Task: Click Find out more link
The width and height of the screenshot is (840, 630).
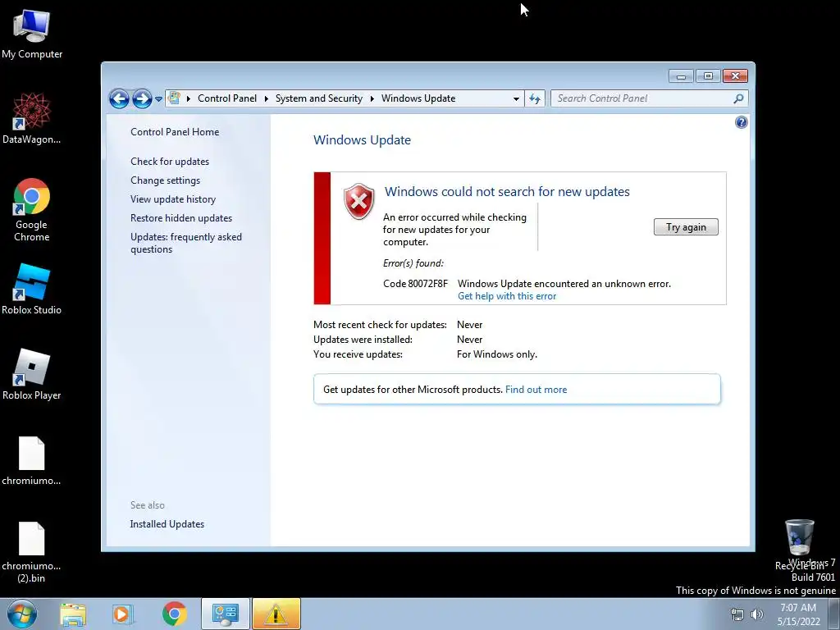Action: [536, 390]
